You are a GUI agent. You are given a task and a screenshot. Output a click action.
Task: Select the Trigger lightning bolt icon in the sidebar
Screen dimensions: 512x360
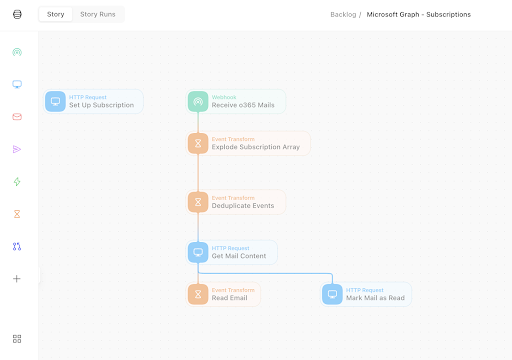point(17,181)
